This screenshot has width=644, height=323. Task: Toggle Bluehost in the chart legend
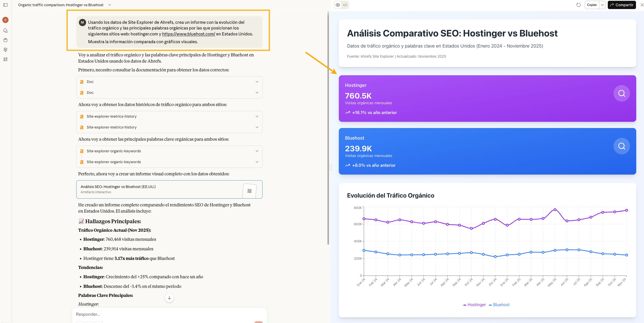499,305
